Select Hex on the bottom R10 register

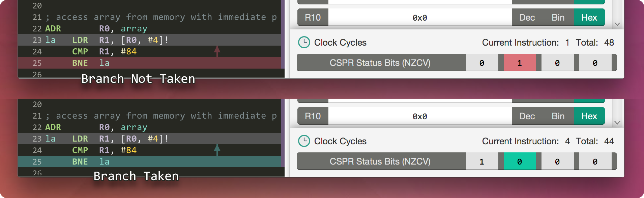tap(589, 116)
